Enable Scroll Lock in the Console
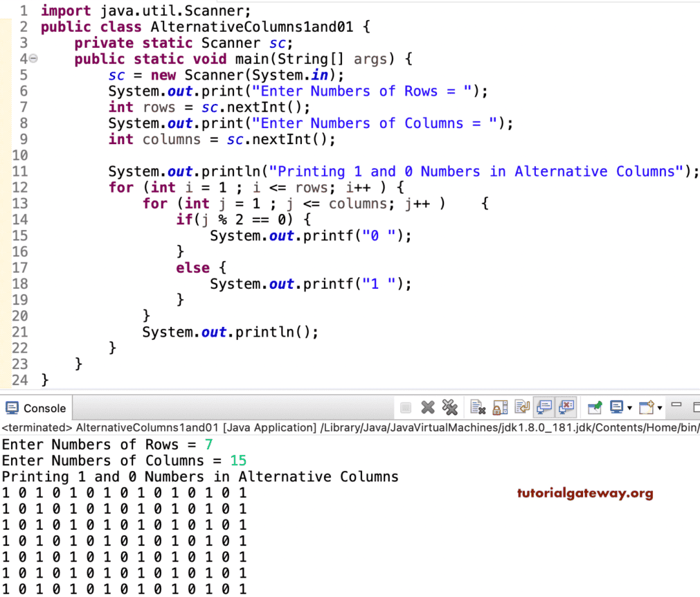 [500, 407]
